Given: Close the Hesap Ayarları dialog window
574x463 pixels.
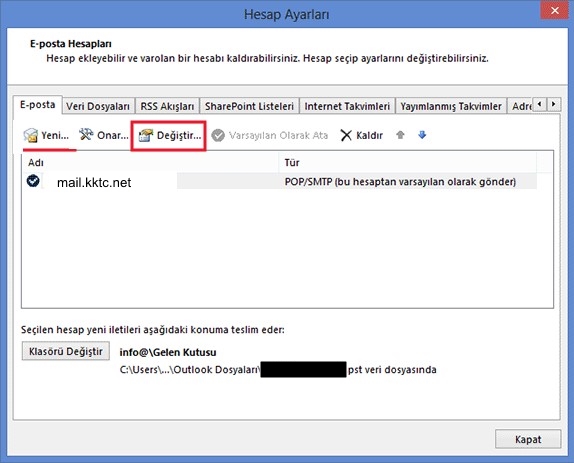Looking at the screenshot, I should point(555,11).
